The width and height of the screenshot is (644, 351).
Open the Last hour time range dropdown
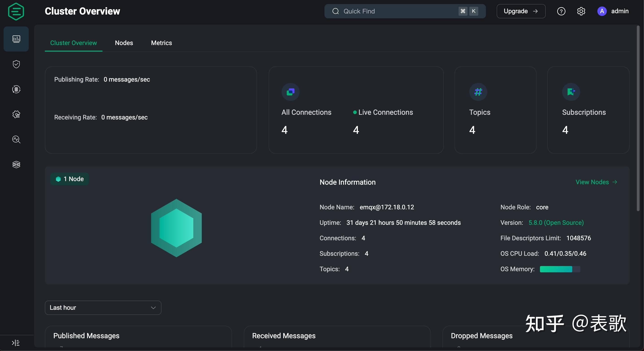tap(103, 308)
